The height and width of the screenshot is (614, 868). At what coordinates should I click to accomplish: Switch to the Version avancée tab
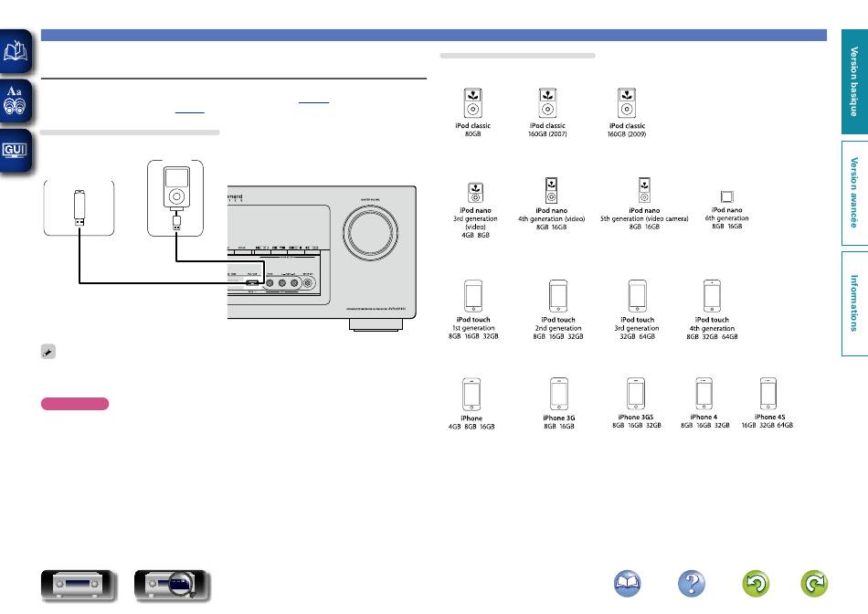pyautogui.click(x=854, y=193)
